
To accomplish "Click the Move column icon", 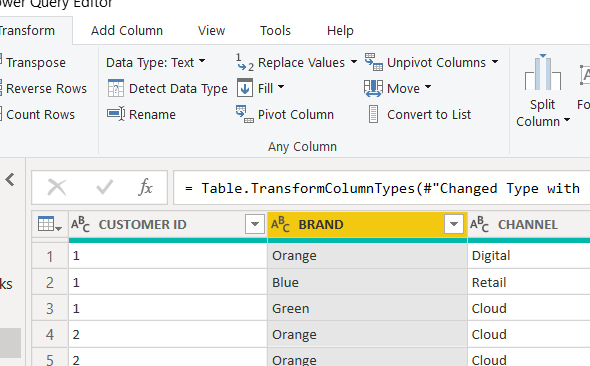I will pos(373,88).
